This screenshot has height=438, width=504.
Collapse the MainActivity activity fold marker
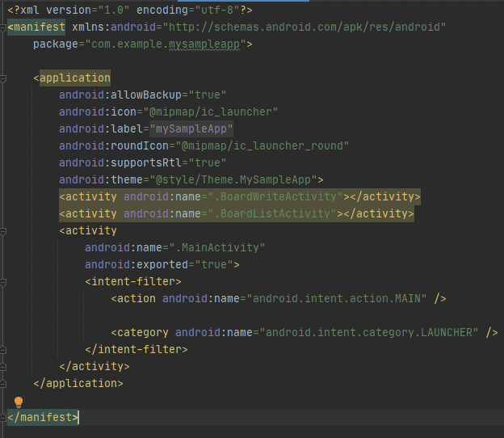click(3, 231)
